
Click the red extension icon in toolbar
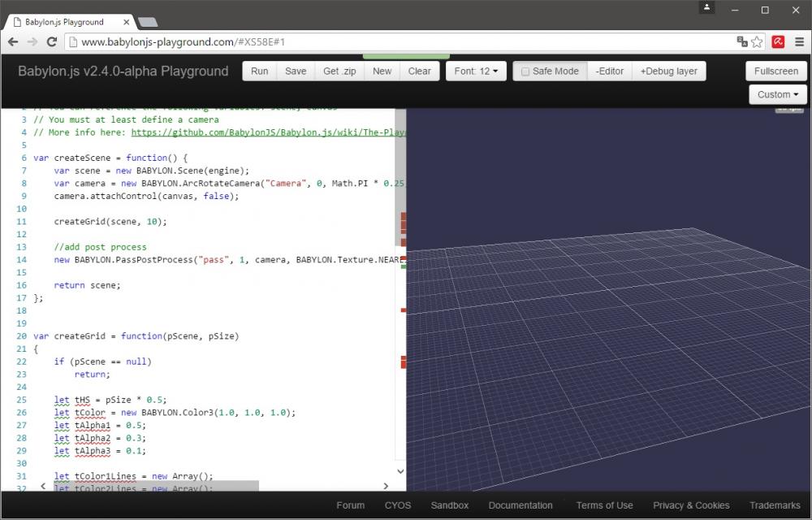778,42
